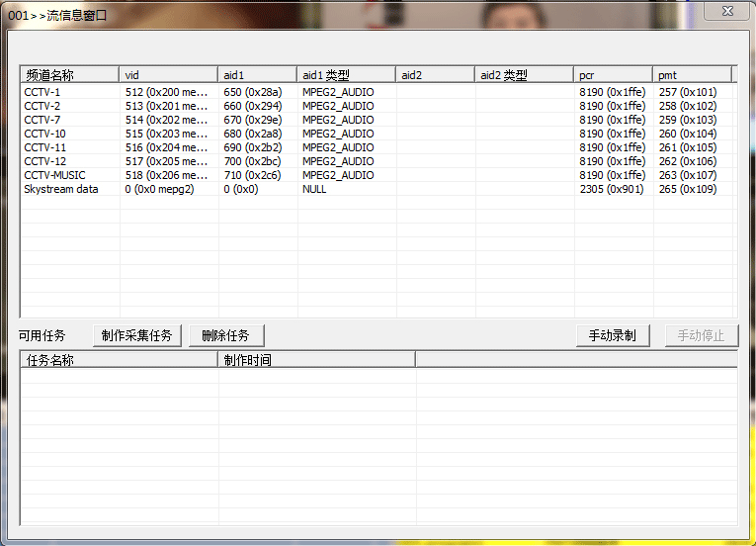Sort by 频道名称 column header
Screen dimensions: 756x546
click(x=69, y=75)
